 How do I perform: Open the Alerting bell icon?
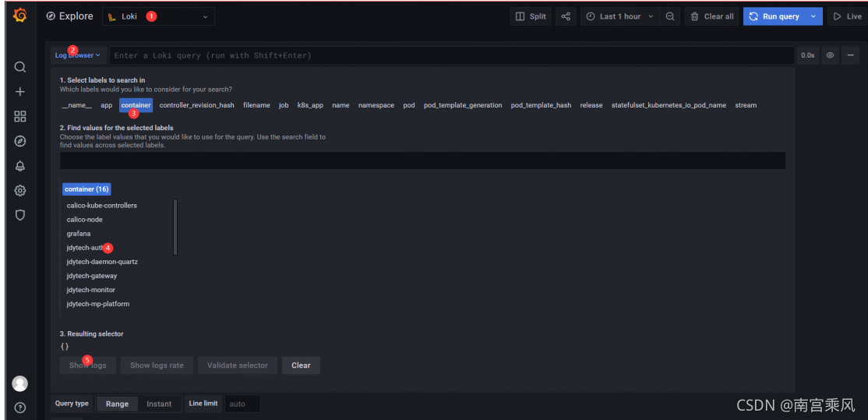tap(20, 166)
